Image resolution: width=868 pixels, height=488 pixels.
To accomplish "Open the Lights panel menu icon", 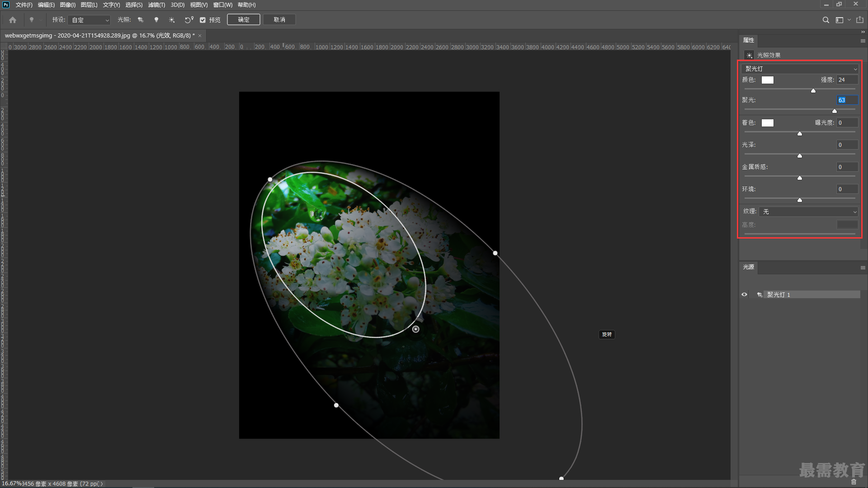I will (x=863, y=267).
